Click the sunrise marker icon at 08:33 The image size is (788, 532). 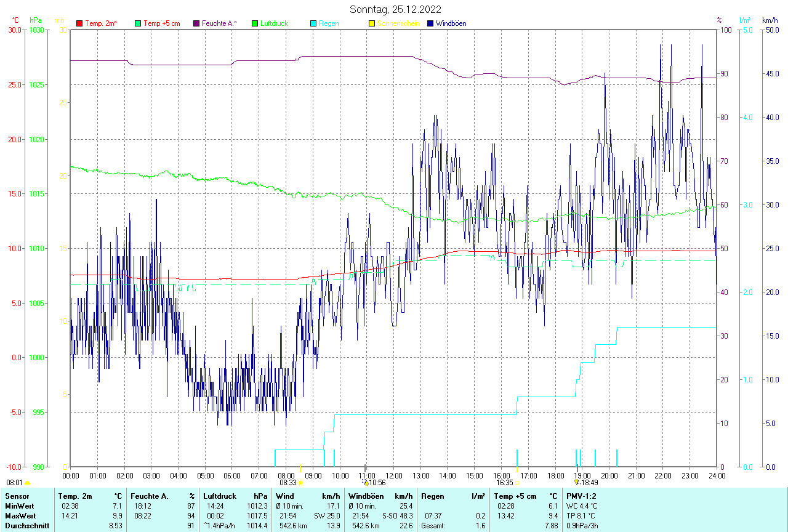point(301,483)
